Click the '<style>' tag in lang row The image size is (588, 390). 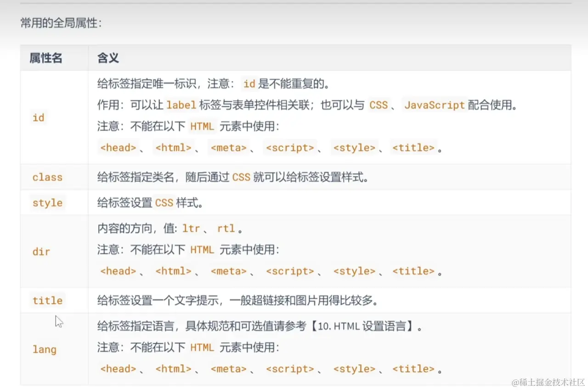354,369
